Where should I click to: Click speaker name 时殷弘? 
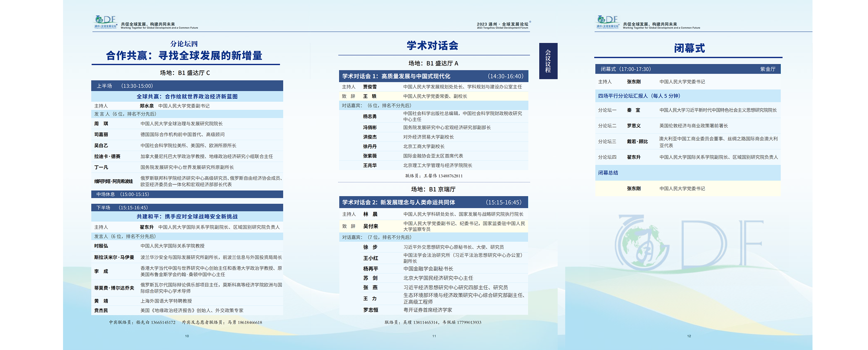[101, 246]
